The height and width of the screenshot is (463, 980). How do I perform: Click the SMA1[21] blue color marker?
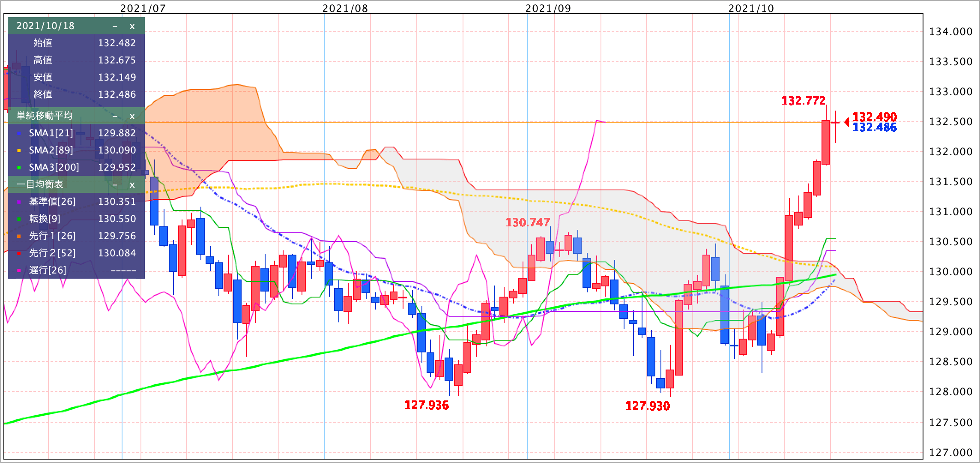[18, 134]
